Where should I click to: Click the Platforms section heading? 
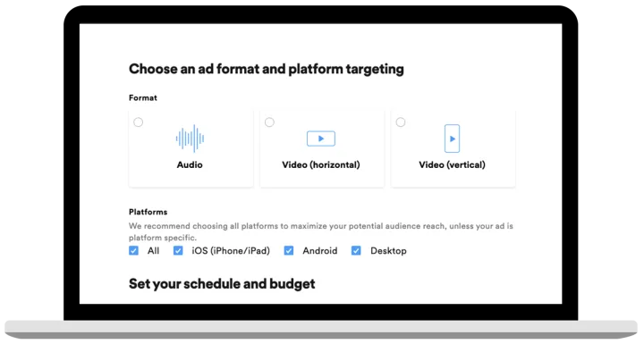(148, 212)
